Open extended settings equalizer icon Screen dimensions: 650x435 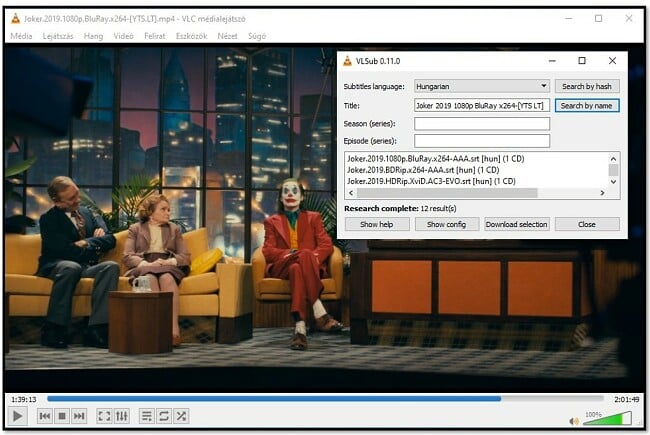point(121,416)
